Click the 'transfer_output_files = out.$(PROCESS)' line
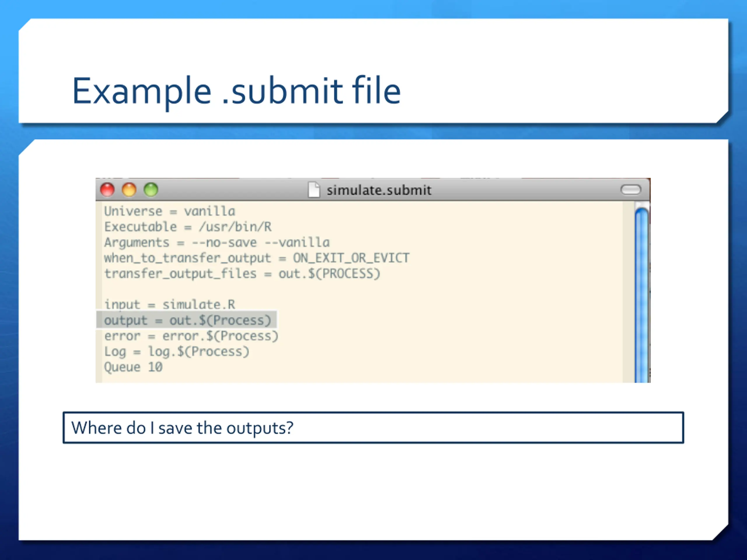The height and width of the screenshot is (560, 747). (x=242, y=274)
